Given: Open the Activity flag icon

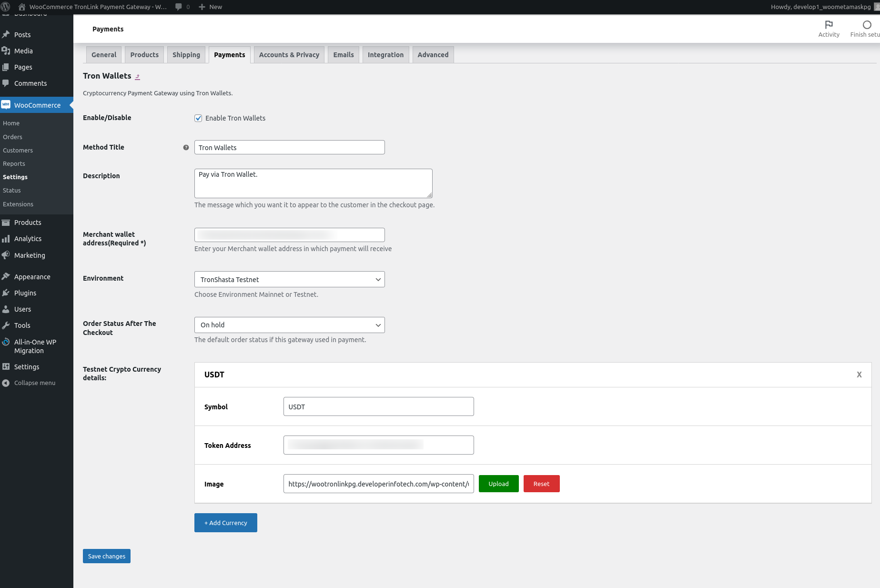Looking at the screenshot, I should (x=829, y=24).
